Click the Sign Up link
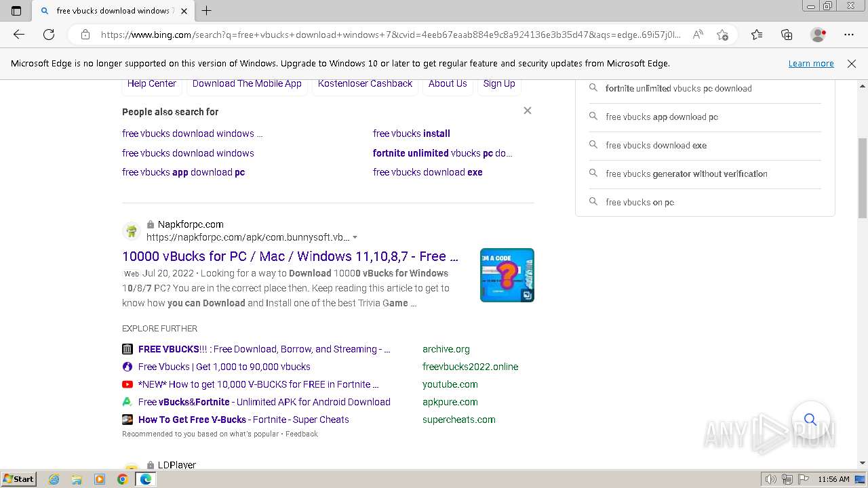Screen dimensions: 868x488 [499, 83]
